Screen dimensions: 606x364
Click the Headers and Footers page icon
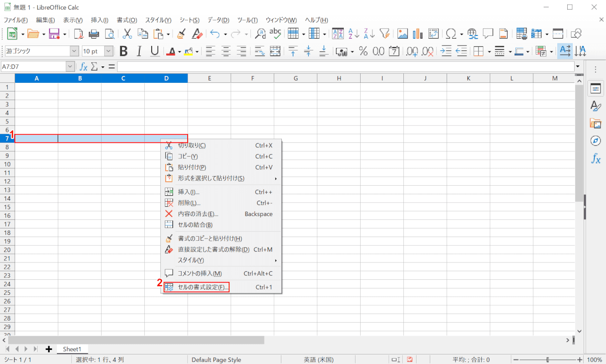pos(504,33)
